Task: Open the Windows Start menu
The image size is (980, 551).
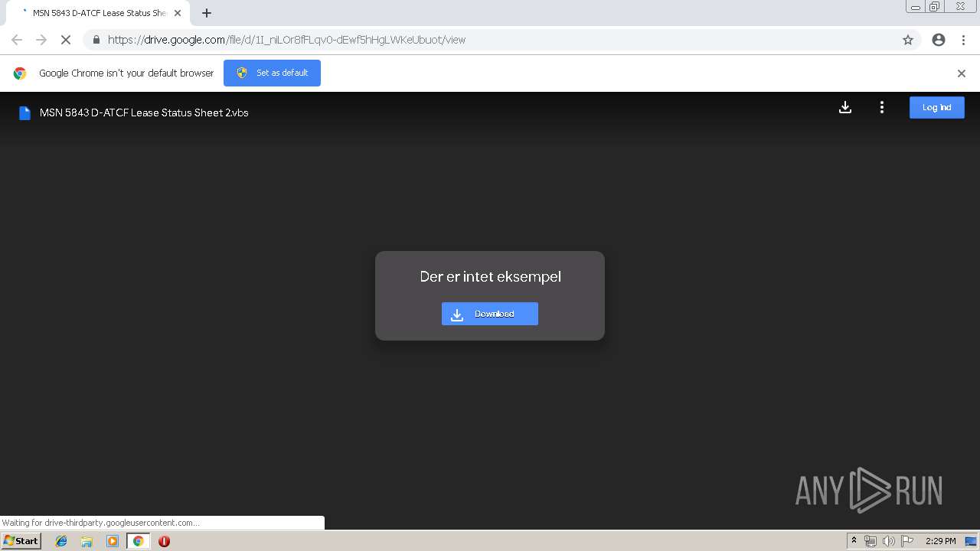Action: click(x=21, y=541)
